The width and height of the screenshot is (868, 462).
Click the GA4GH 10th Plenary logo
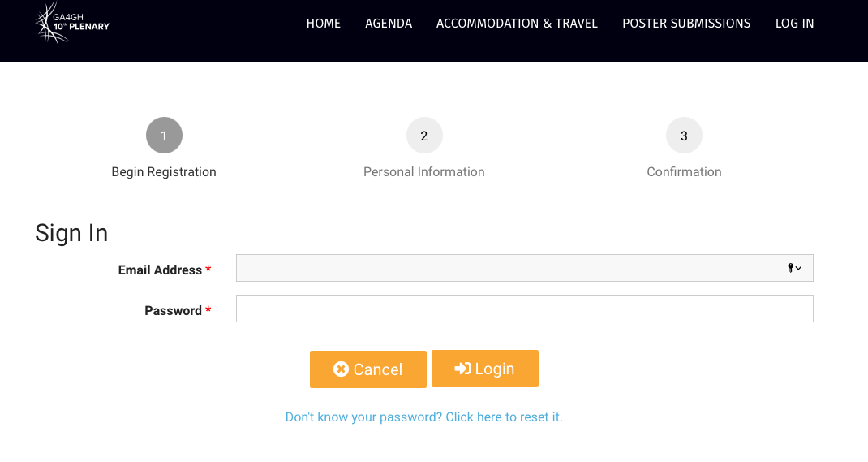[71, 23]
